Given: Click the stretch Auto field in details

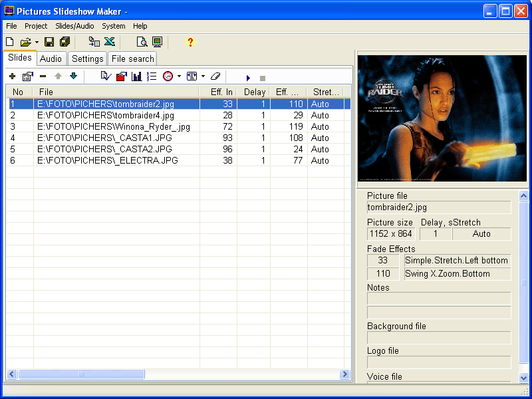Looking at the screenshot, I should [481, 234].
